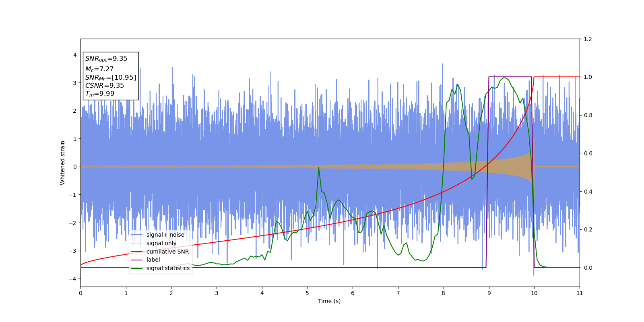Click the orange line swatch in legend

click(x=137, y=244)
